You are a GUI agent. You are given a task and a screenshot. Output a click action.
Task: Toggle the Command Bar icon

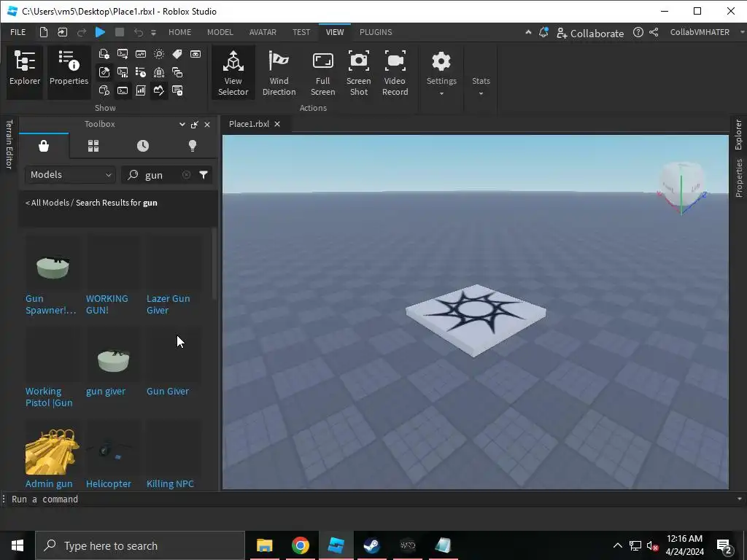(123, 90)
